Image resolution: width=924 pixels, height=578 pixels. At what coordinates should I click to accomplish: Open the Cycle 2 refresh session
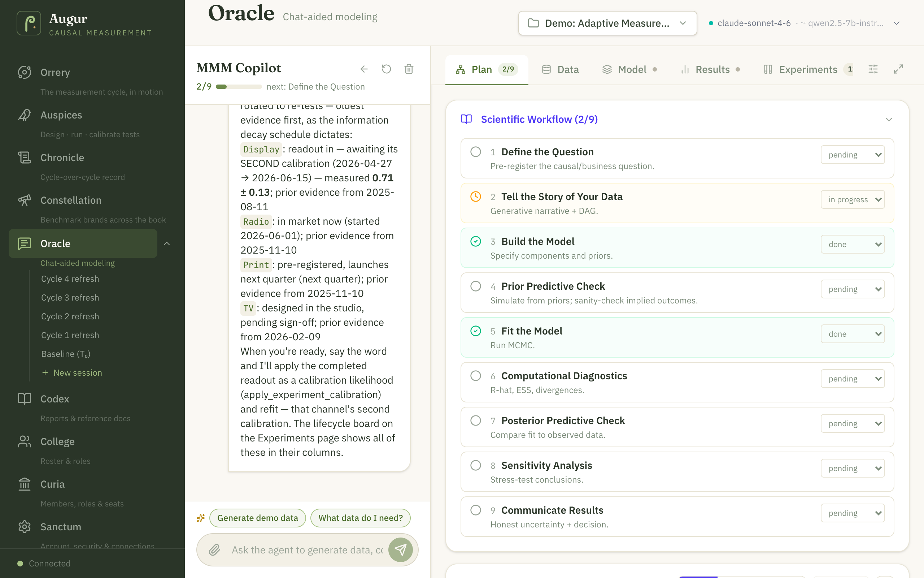point(70,316)
